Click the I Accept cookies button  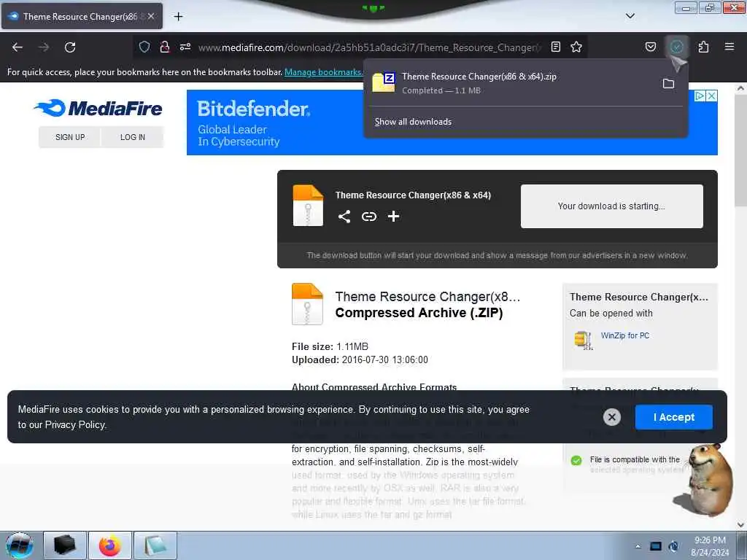673,417
